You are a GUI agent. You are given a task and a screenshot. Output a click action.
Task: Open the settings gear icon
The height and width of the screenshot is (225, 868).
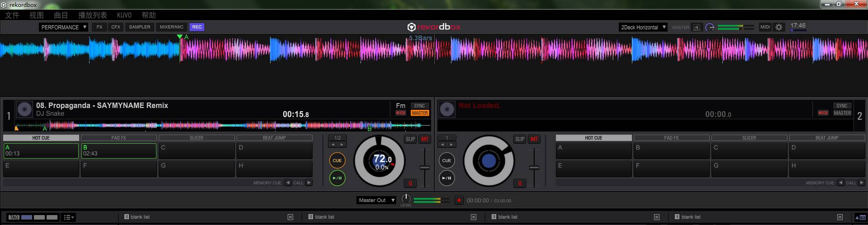pyautogui.click(x=778, y=27)
